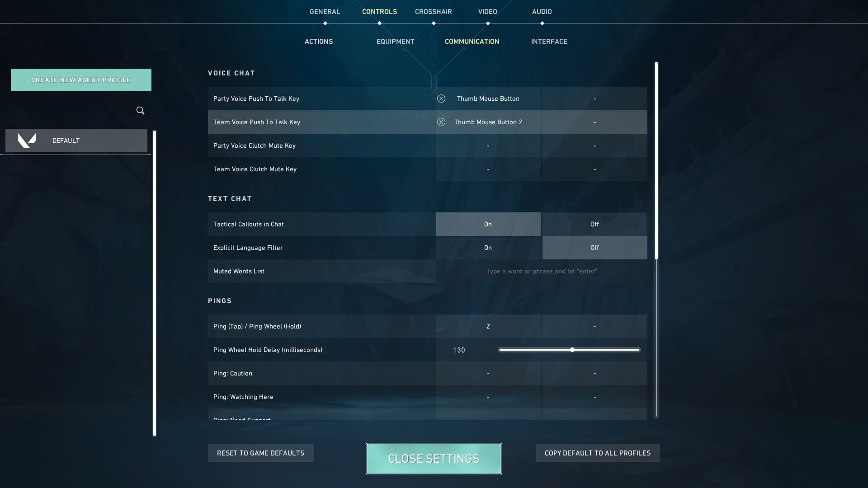
Task: Toggle Tactical Callouts in Chat to Off
Action: (x=594, y=224)
